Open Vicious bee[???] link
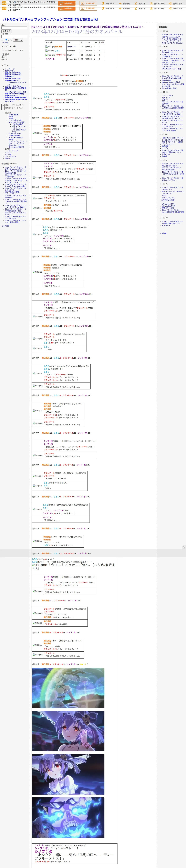 (x=168, y=206)
